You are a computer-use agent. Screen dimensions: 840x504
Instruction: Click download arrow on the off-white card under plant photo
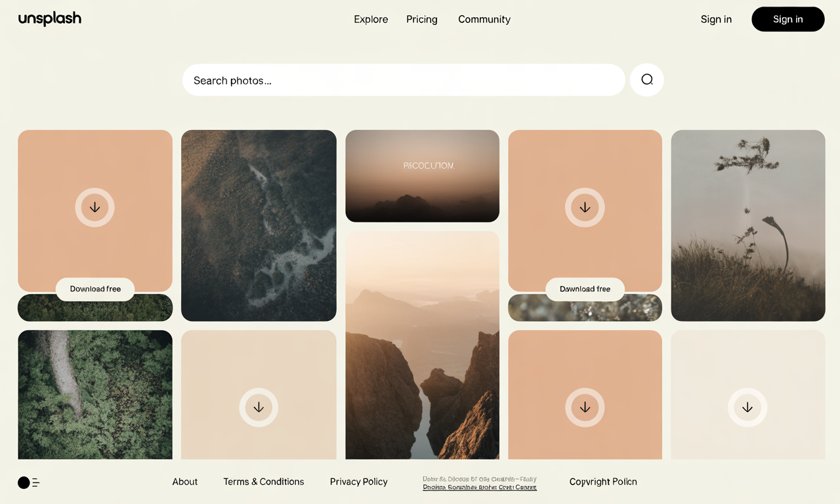747,408
